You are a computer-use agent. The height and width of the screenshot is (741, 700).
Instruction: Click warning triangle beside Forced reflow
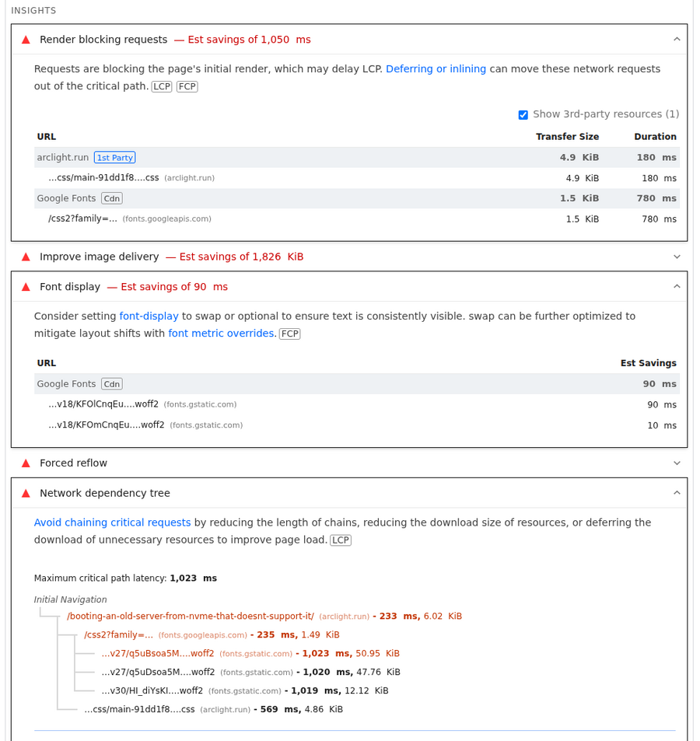[26, 463]
